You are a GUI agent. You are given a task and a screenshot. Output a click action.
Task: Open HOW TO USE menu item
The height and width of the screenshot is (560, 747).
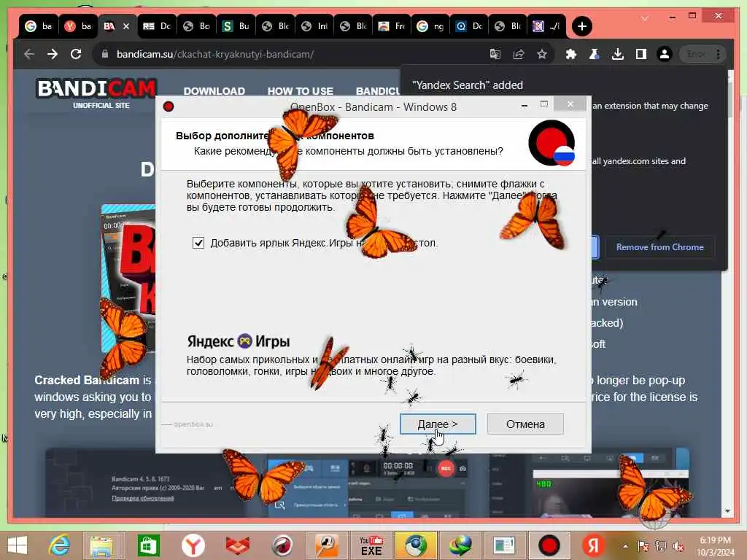click(300, 91)
